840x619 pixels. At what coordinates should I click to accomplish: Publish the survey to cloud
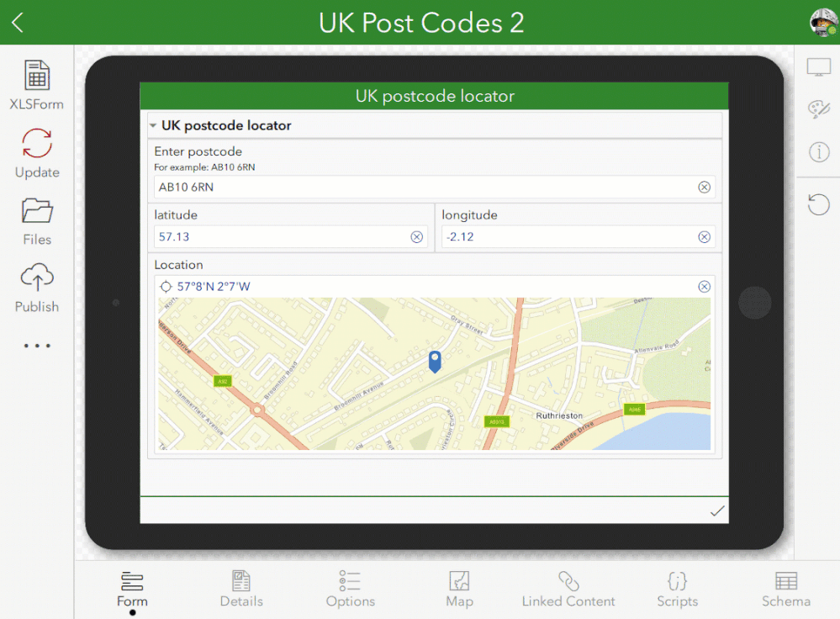pyautogui.click(x=36, y=288)
